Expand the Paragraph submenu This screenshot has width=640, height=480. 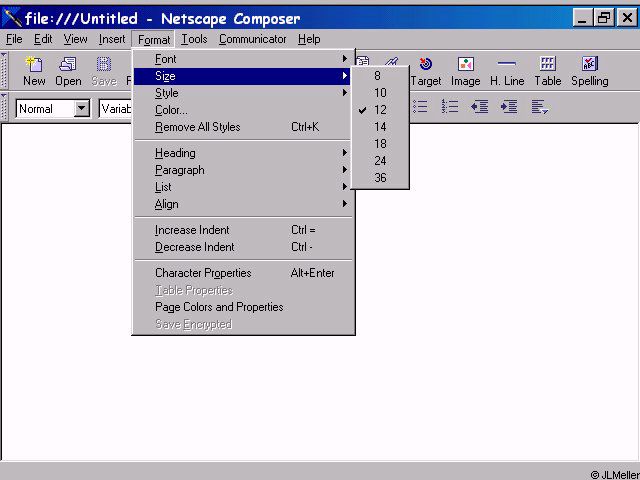(243, 170)
